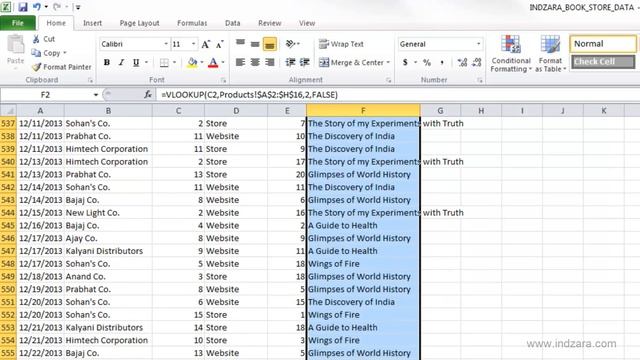
Task: Open Alignment dialog launcher
Action: [389, 80]
